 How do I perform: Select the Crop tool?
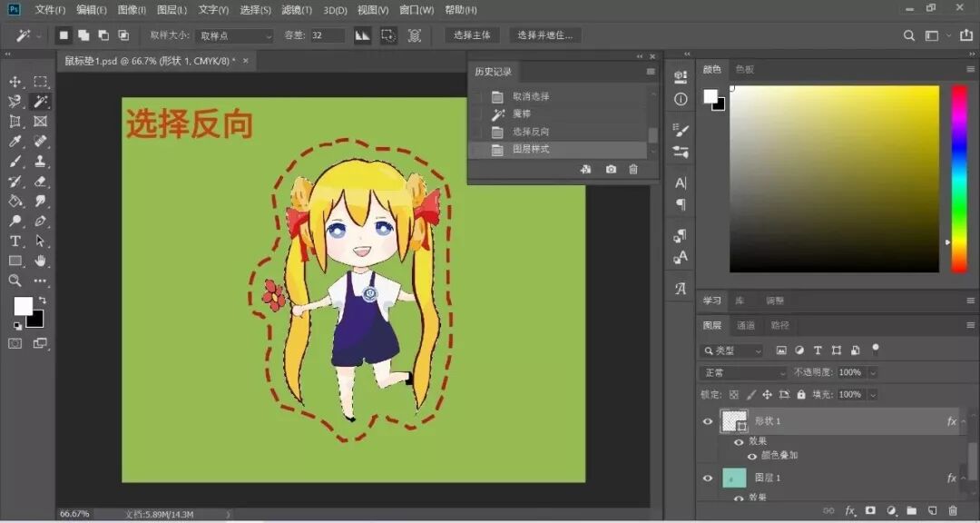point(15,122)
